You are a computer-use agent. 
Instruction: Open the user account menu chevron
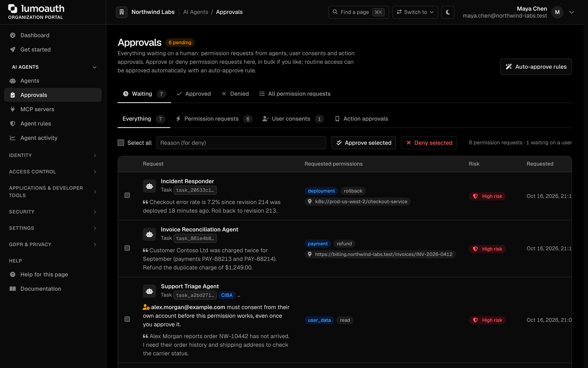tap(571, 12)
